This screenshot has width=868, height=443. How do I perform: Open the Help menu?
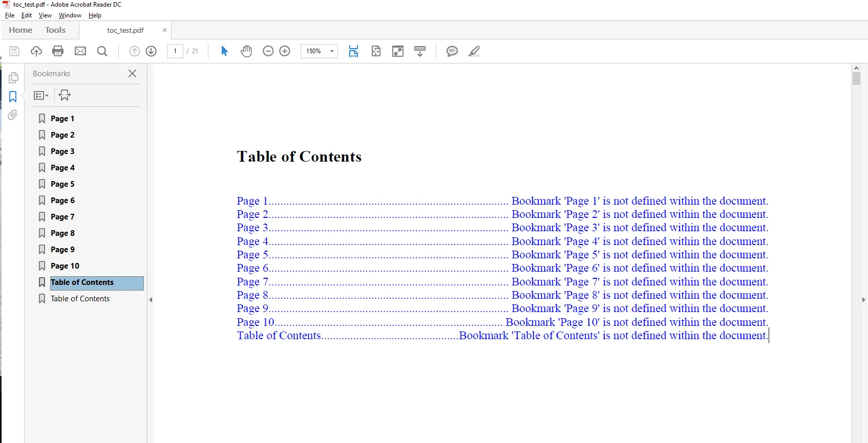coord(95,15)
